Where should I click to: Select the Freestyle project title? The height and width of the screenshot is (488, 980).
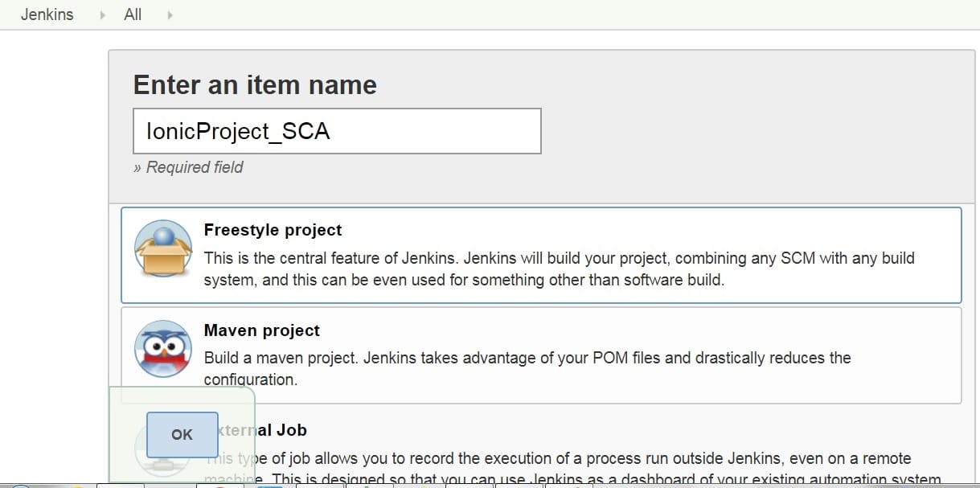[x=273, y=230]
